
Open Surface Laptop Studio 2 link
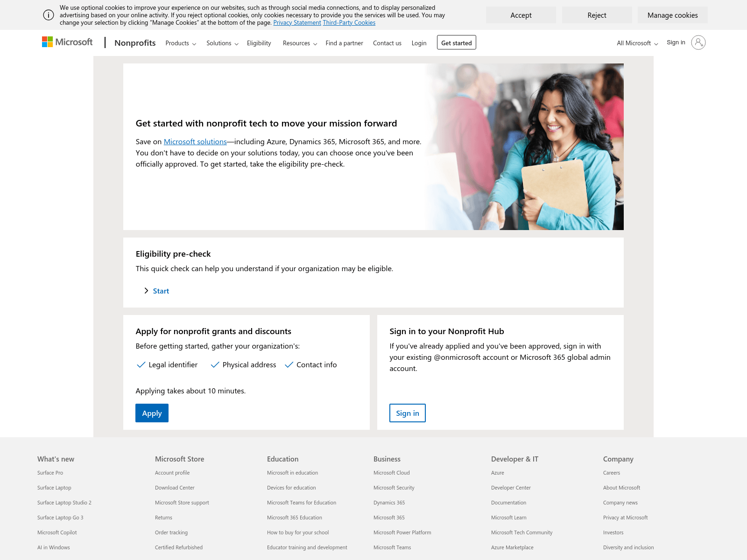point(64,503)
